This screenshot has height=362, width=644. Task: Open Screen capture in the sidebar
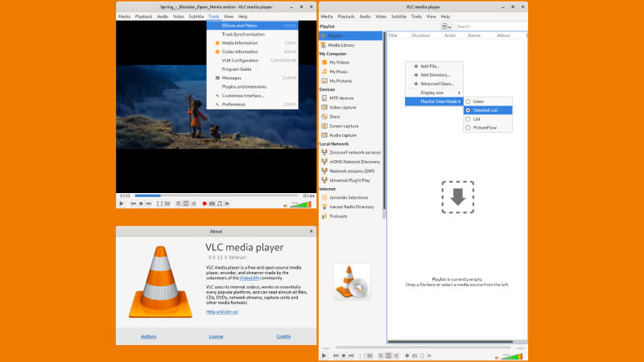pyautogui.click(x=344, y=125)
